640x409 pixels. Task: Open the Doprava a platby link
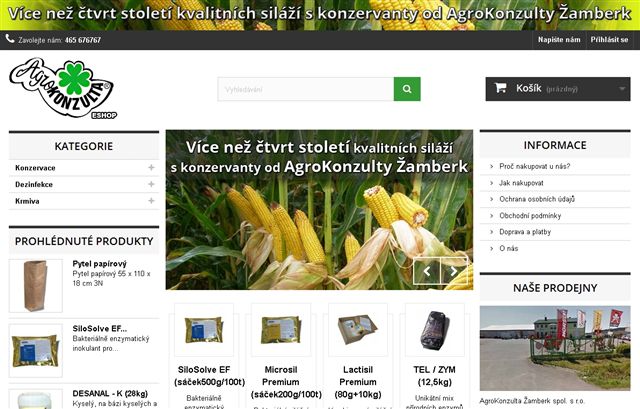pyautogui.click(x=525, y=232)
